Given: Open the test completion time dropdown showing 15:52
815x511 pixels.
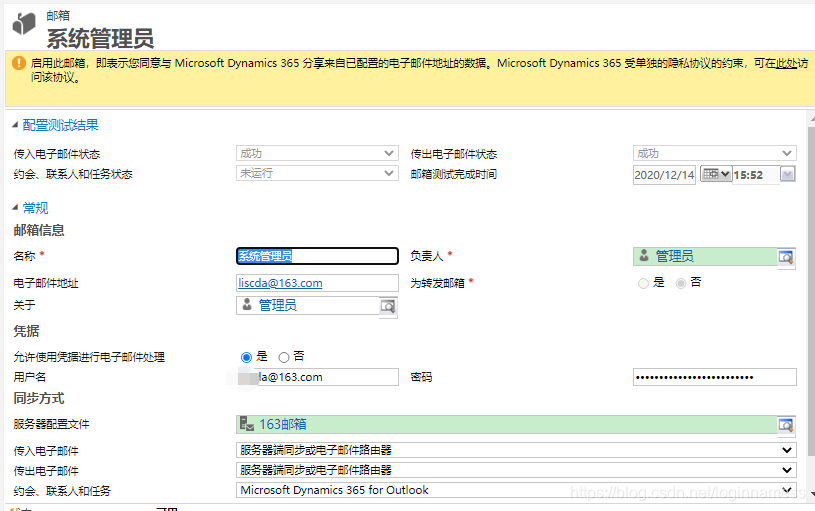Looking at the screenshot, I should pyautogui.click(x=787, y=174).
